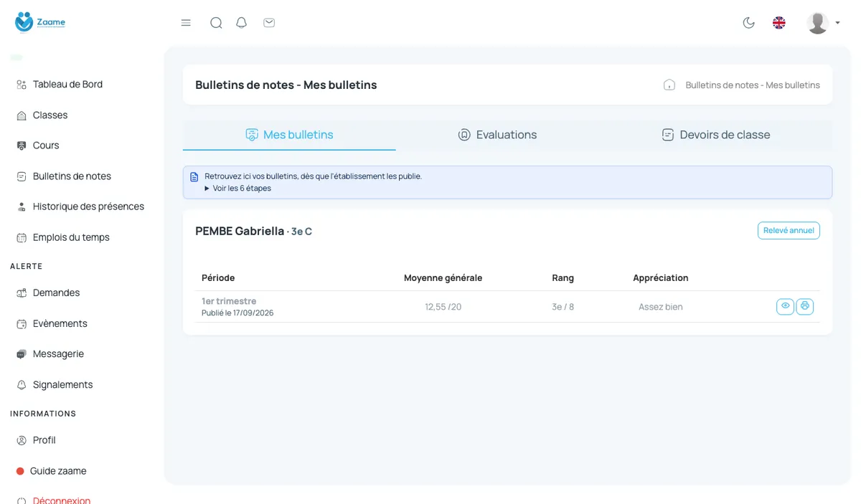Screen dimensions: 861x504
Task: Click the rank '3e / 8'
Action: coord(563,307)
